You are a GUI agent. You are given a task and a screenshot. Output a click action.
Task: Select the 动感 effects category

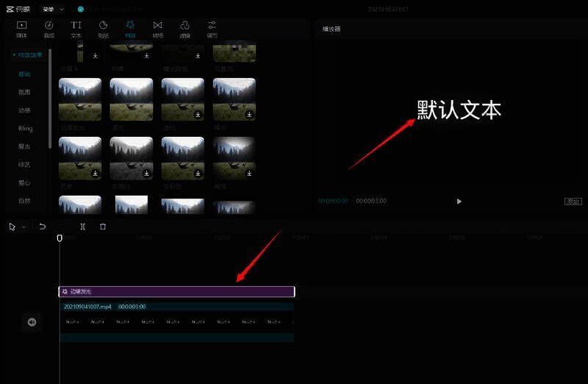click(24, 110)
